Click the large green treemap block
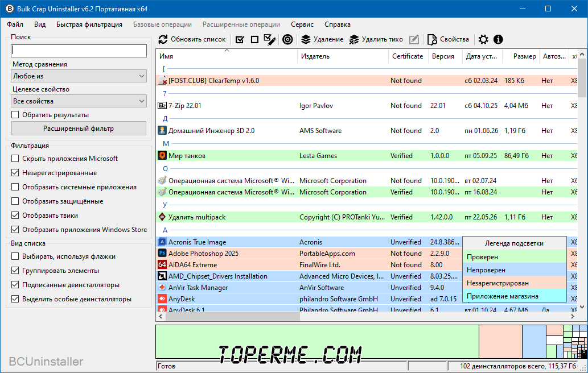Image resolution: width=588 pixels, height=373 pixels. click(x=317, y=342)
